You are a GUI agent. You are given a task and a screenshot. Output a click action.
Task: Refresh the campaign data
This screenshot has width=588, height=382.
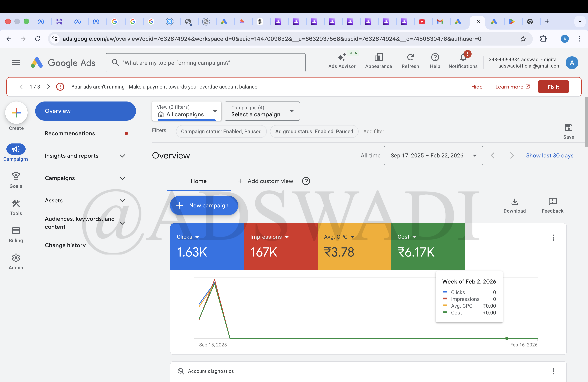tap(410, 61)
